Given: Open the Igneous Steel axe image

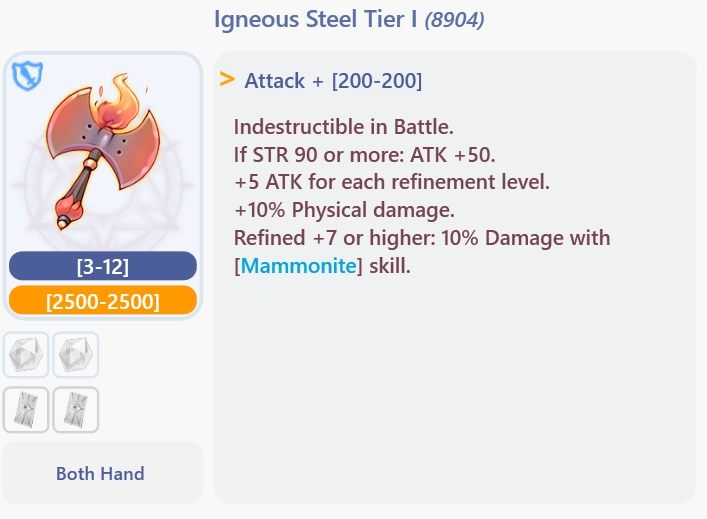Looking at the screenshot, I should click(x=100, y=150).
